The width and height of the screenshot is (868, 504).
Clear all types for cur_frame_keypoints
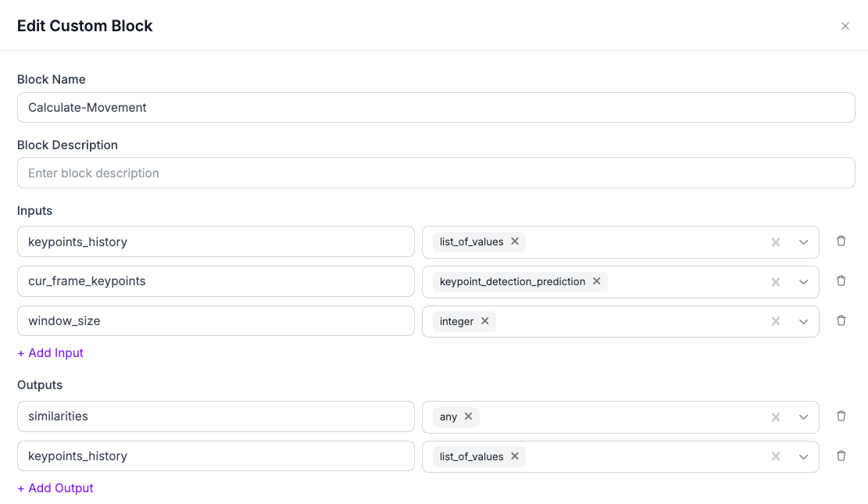(x=776, y=282)
